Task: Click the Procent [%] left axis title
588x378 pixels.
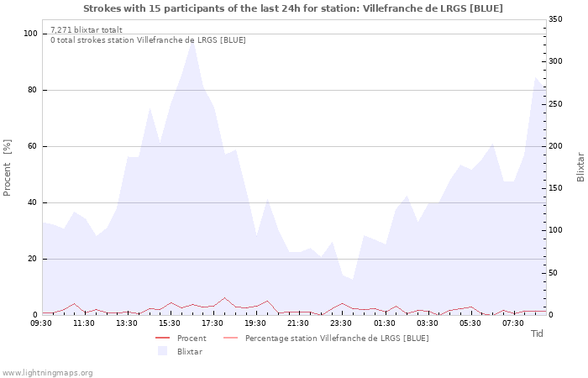Action: (x=8, y=167)
